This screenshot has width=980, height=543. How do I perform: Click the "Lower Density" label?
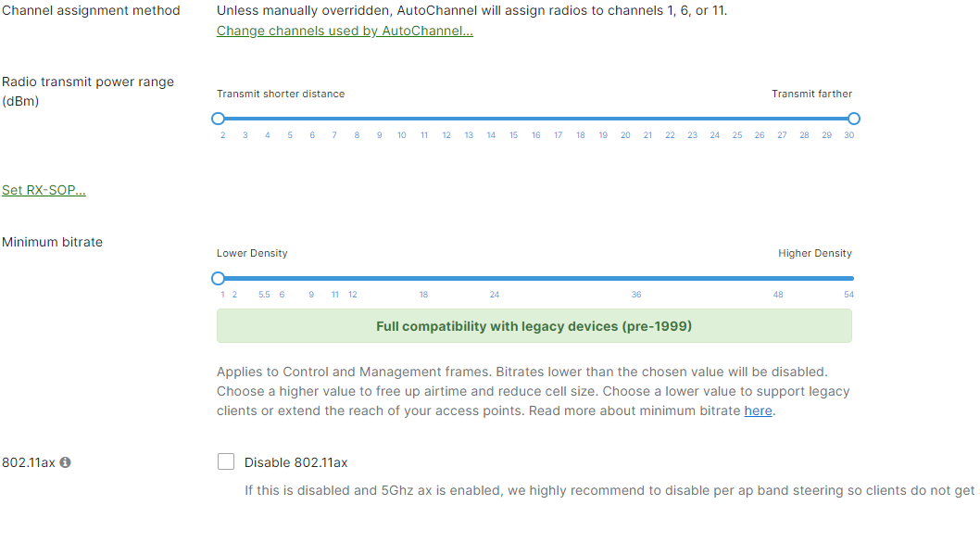click(x=252, y=253)
